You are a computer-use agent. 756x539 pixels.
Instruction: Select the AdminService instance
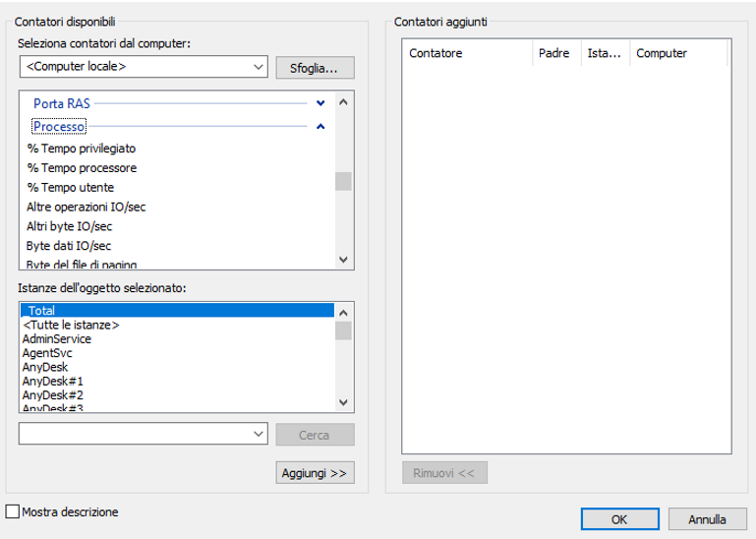[56, 338]
